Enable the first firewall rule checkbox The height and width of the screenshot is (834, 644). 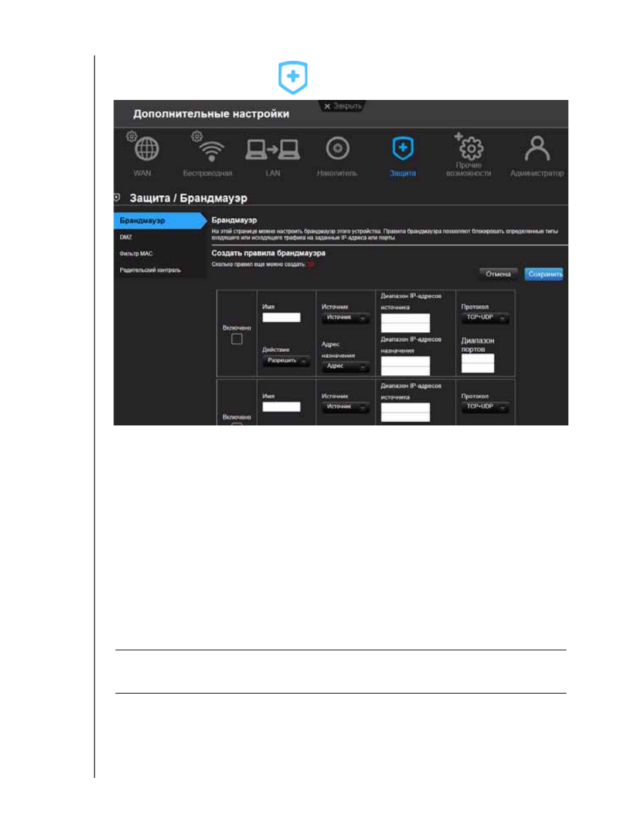click(237, 339)
